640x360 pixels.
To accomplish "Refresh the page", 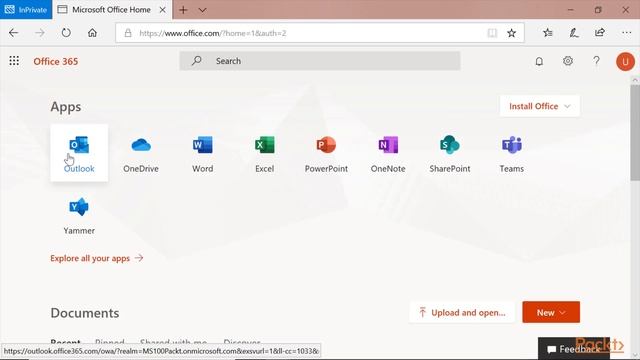I will point(66,33).
